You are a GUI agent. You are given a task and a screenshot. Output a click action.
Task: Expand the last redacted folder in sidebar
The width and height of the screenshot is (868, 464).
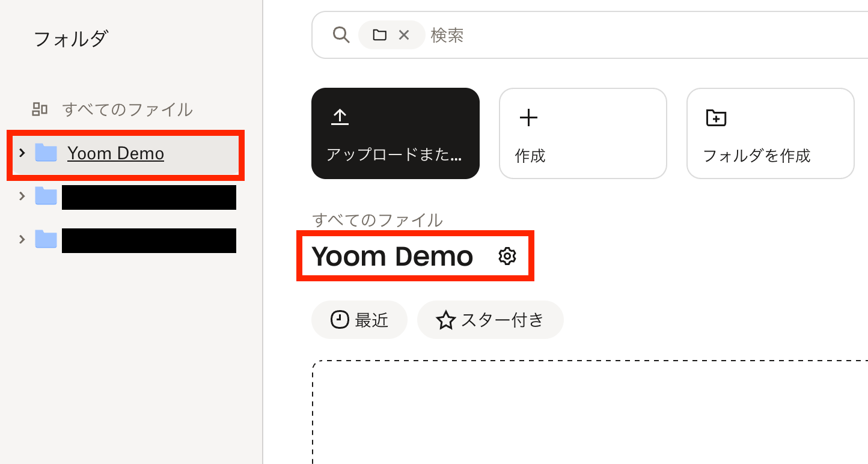click(x=22, y=239)
